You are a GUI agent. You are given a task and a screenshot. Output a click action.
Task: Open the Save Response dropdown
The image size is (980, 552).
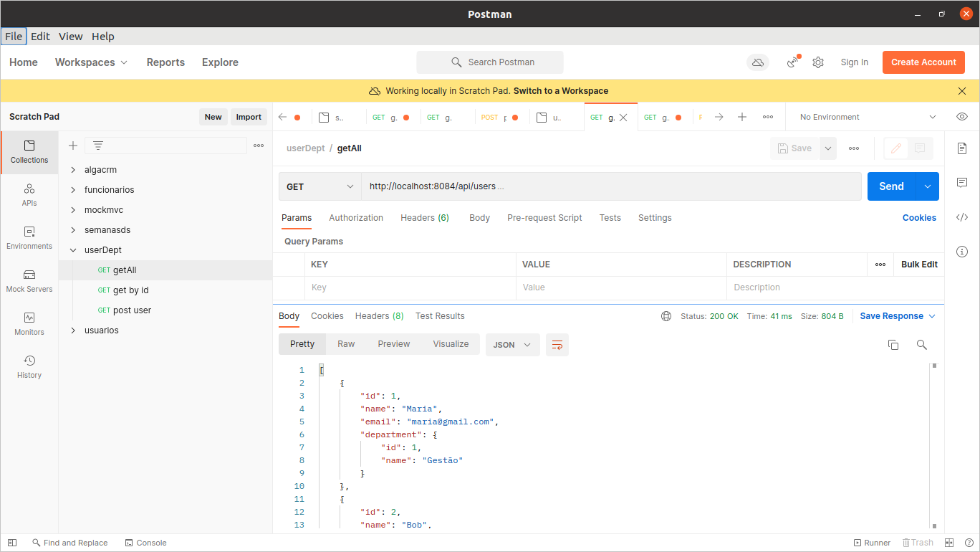click(898, 316)
